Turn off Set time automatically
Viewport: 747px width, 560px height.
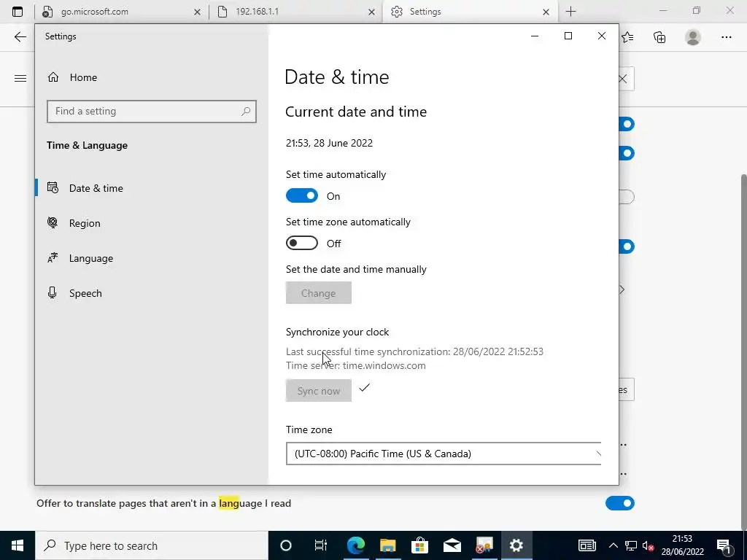click(x=301, y=195)
